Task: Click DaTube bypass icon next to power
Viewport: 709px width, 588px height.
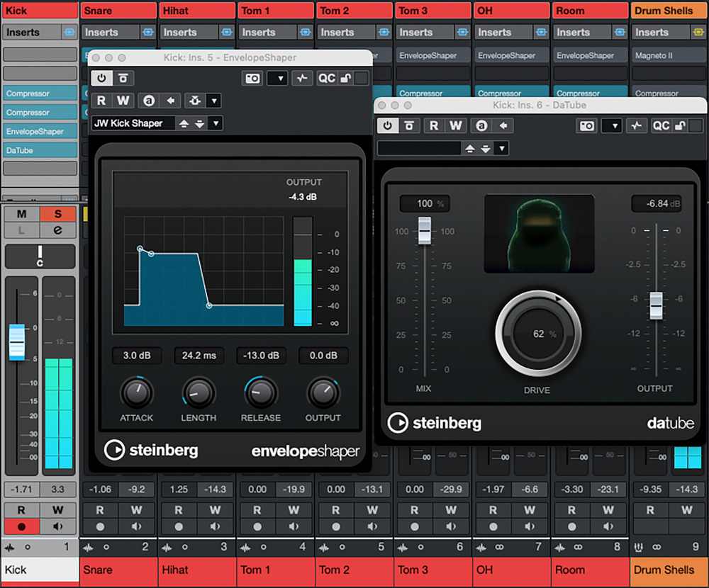Action: click(409, 125)
